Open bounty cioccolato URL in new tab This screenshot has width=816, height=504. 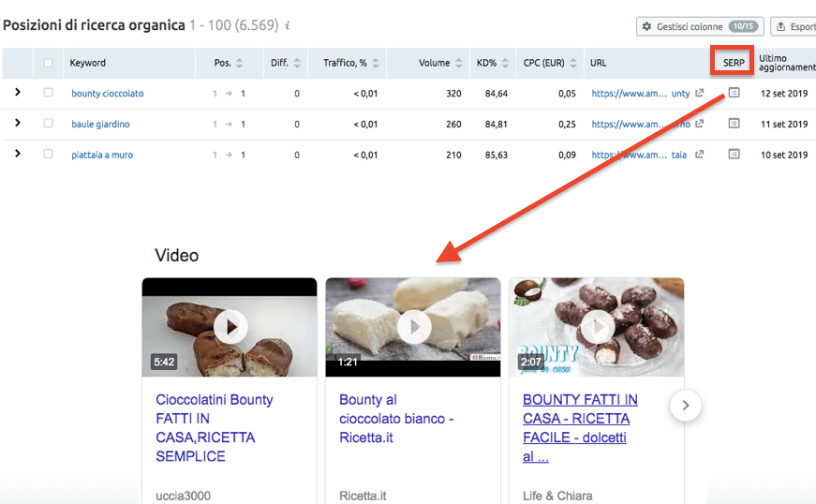coord(700,93)
